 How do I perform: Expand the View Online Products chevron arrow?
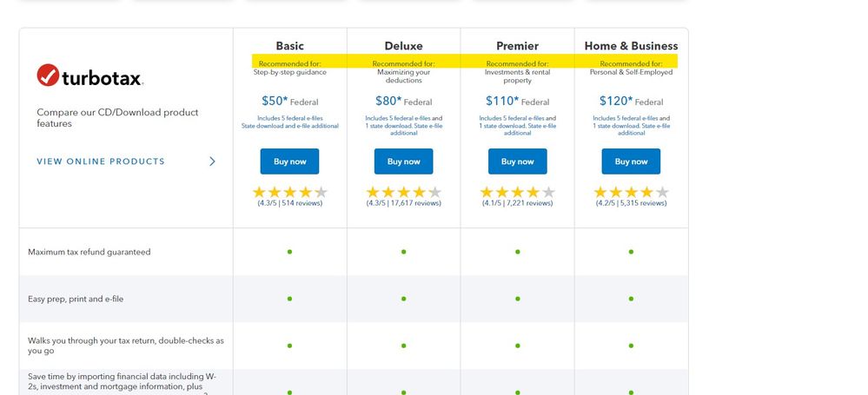[x=212, y=161]
